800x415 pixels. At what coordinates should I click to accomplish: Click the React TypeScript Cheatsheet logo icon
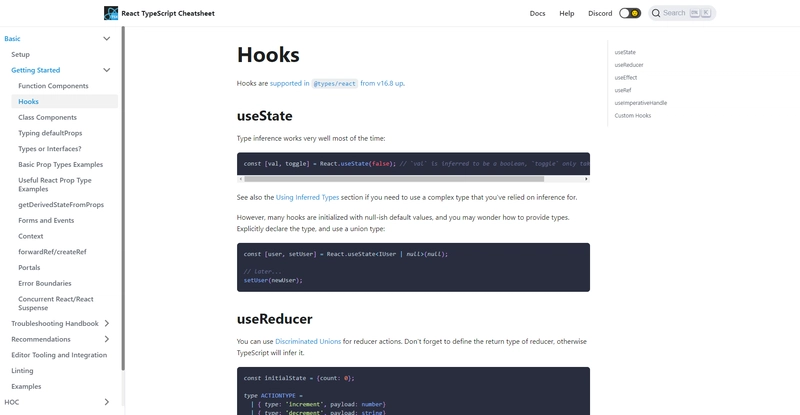tap(111, 13)
